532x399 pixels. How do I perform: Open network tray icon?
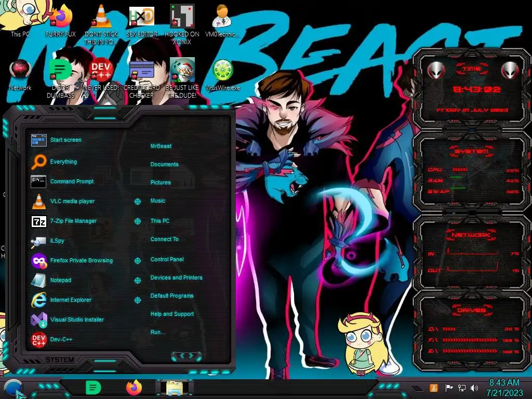click(x=462, y=388)
